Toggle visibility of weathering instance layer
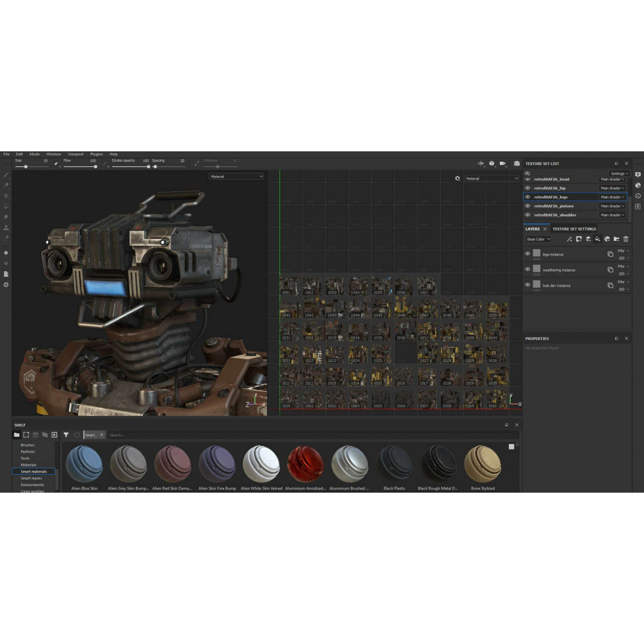Viewport: 644px width, 644px height. pyautogui.click(x=527, y=270)
